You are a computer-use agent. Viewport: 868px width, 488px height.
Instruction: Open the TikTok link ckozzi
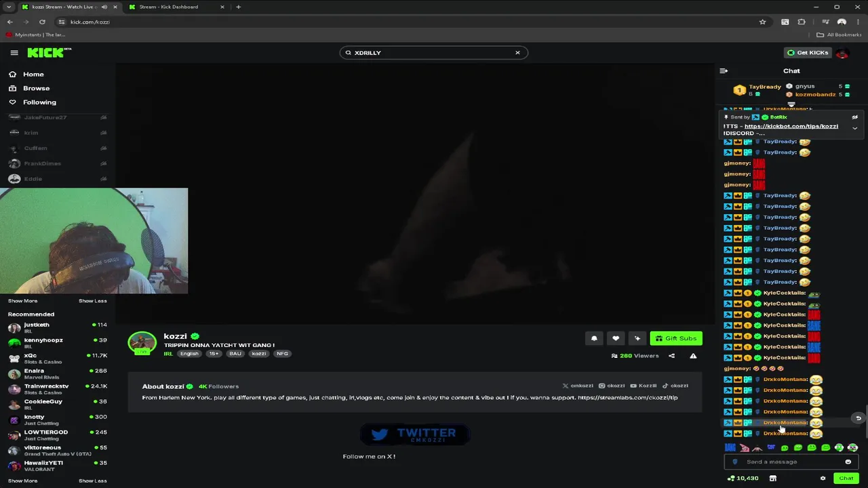point(675,386)
